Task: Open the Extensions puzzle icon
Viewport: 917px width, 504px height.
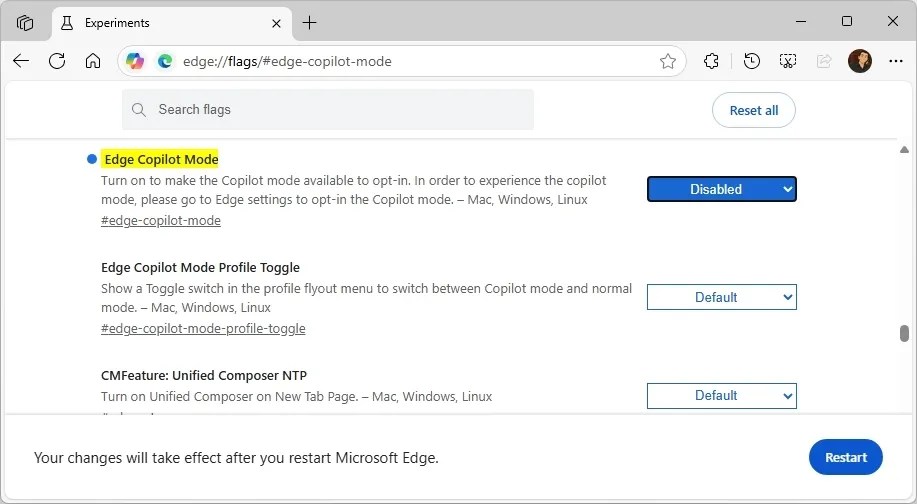Action: click(711, 61)
